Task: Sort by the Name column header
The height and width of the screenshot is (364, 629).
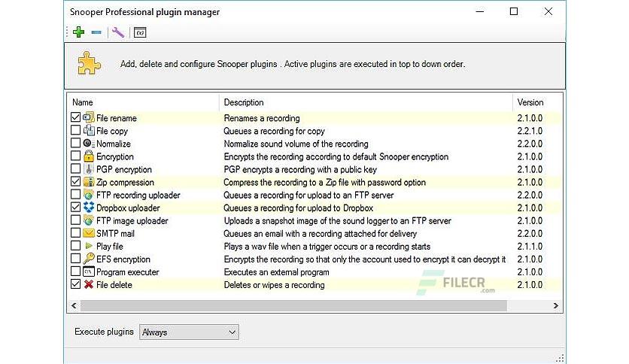Action: (x=144, y=102)
